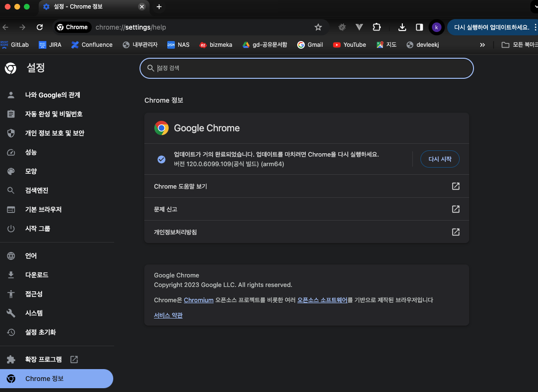Open the 모든 북마크 folder
Image resolution: width=538 pixels, height=392 pixels.
pyautogui.click(x=519, y=44)
